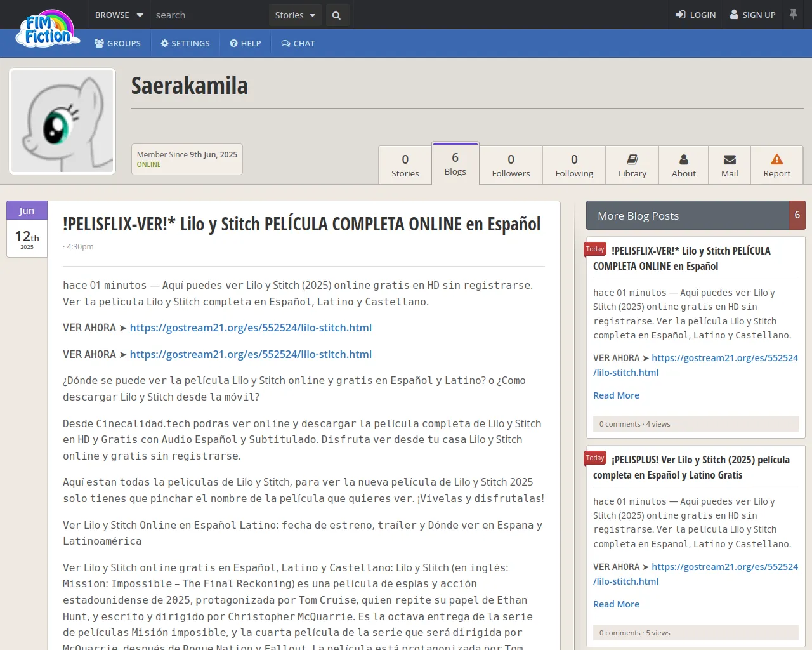812x650 pixels.
Task: Open the Chat menu item
Action: tap(298, 43)
